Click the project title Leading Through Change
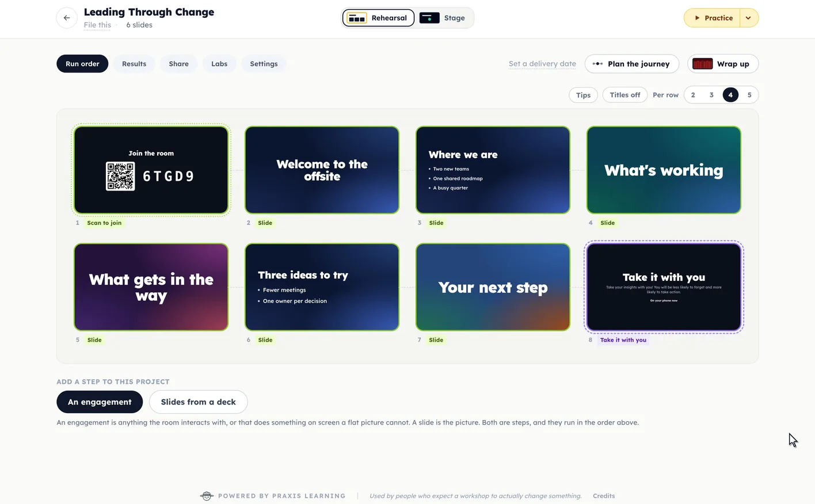This screenshot has width=815, height=504. click(149, 12)
